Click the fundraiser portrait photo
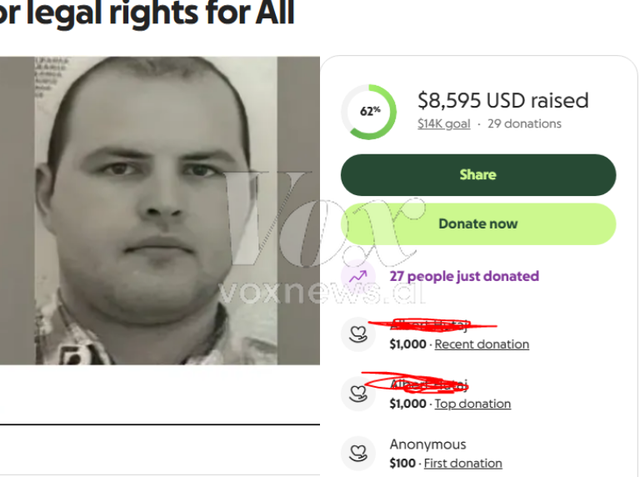640x477 pixels. coord(160,211)
